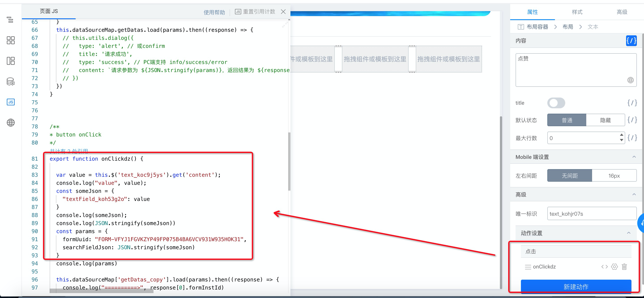Bind variable for title property
Image resolution: width=644 pixels, height=298 pixels.
pyautogui.click(x=632, y=103)
